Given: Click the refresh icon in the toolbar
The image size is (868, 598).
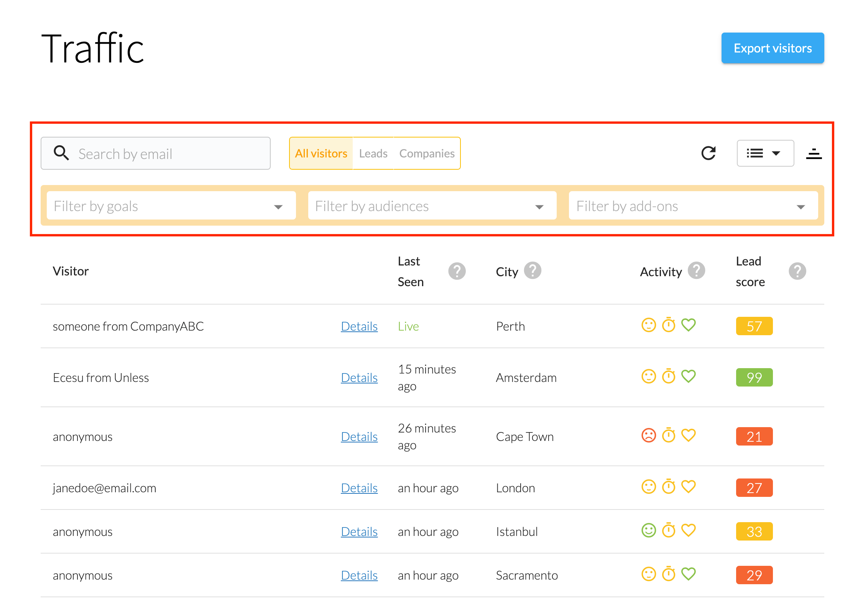Looking at the screenshot, I should pyautogui.click(x=708, y=153).
